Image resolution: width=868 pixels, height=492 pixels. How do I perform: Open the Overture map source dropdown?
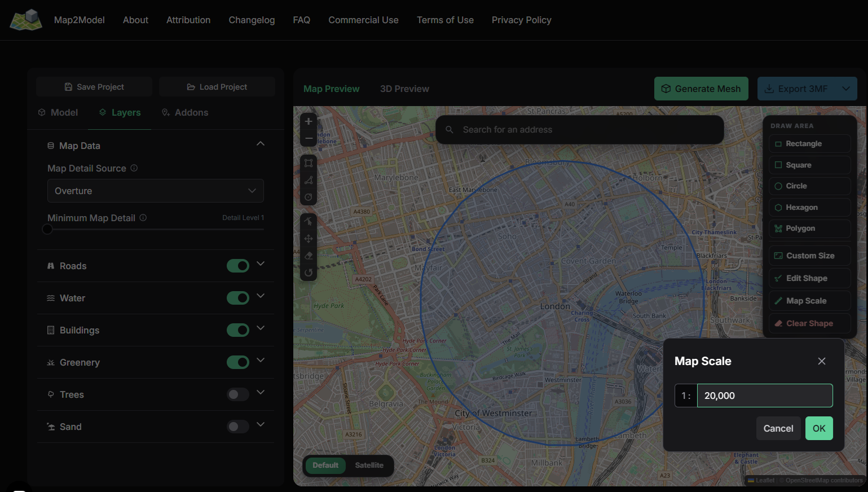click(156, 191)
